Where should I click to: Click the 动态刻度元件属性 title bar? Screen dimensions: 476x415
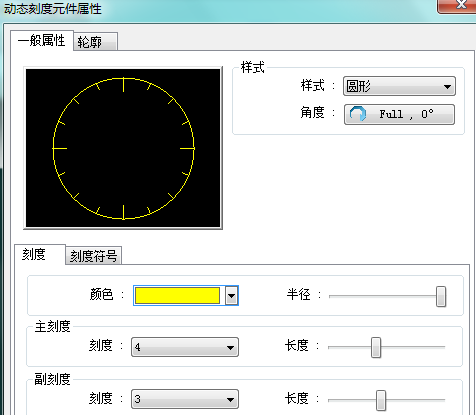pyautogui.click(x=217, y=9)
